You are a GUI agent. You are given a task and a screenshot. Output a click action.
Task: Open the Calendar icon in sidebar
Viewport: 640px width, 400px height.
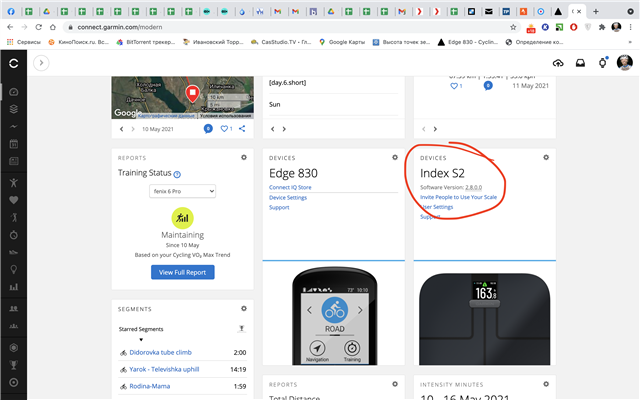tap(13, 144)
